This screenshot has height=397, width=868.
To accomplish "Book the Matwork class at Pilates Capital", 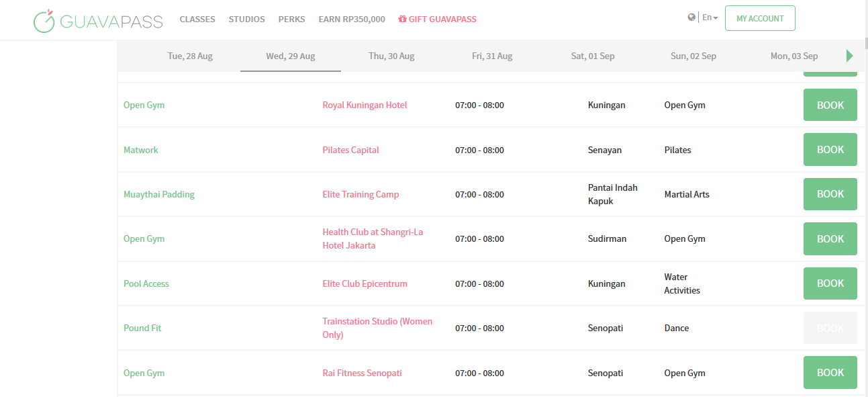I will pyautogui.click(x=830, y=149).
